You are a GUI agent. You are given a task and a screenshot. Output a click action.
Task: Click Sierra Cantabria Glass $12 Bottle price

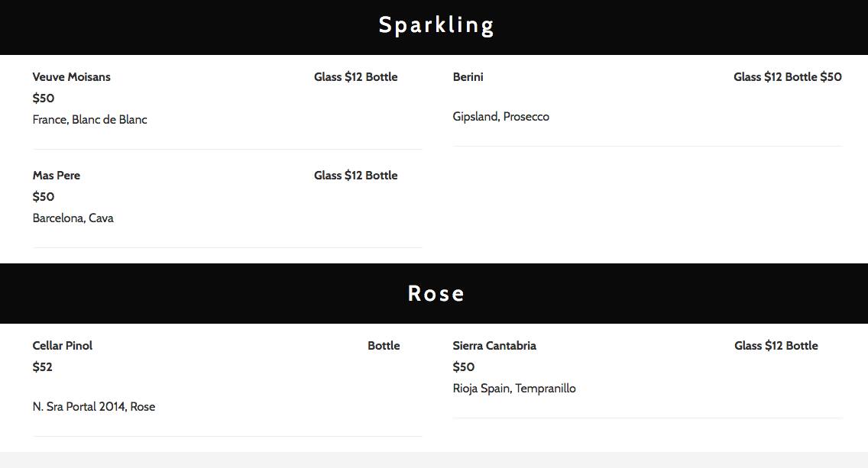coord(776,346)
